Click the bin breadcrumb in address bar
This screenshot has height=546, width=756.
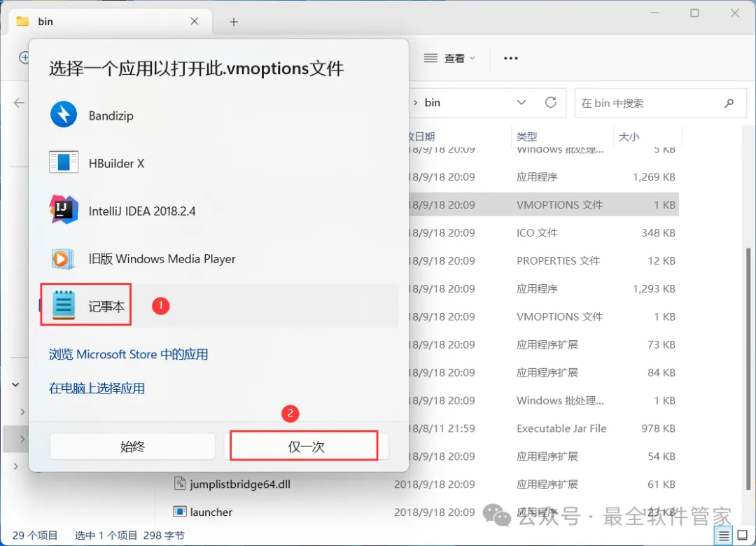(x=433, y=102)
